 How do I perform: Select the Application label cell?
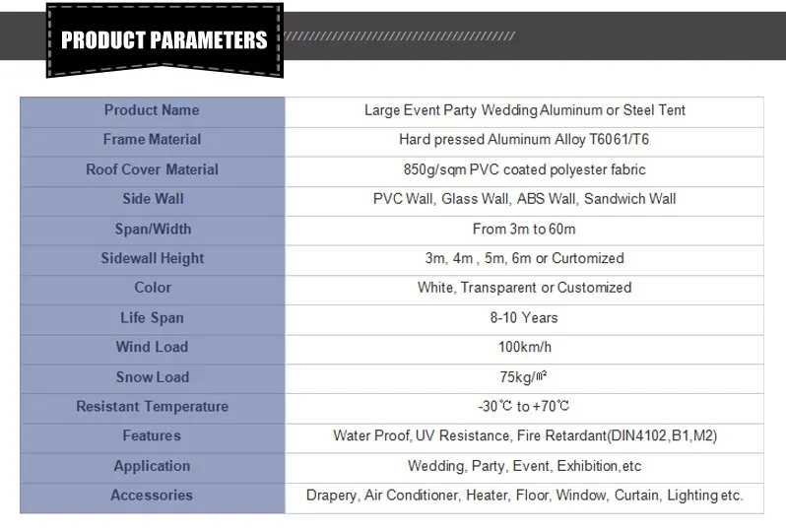coord(152,465)
